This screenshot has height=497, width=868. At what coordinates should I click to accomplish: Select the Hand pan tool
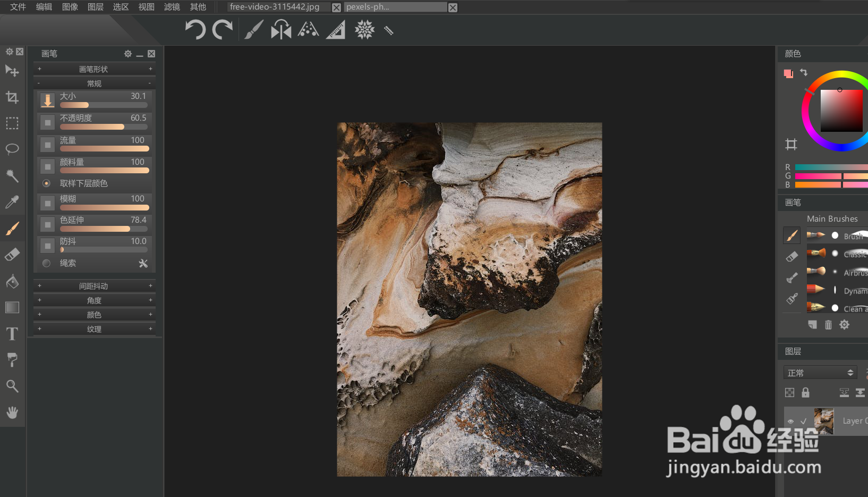[12, 412]
